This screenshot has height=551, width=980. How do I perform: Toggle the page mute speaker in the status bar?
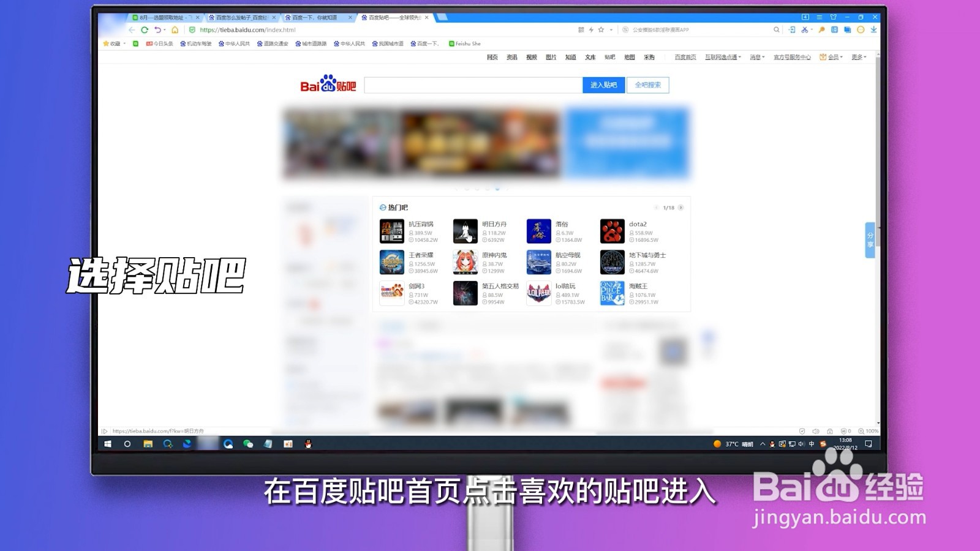coord(815,430)
